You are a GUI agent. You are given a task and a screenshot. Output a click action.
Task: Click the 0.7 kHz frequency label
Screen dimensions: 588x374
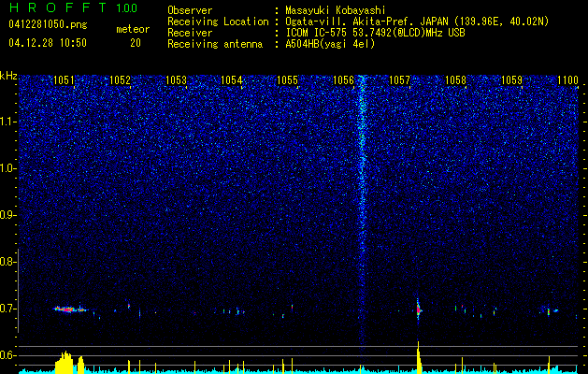click(x=7, y=309)
